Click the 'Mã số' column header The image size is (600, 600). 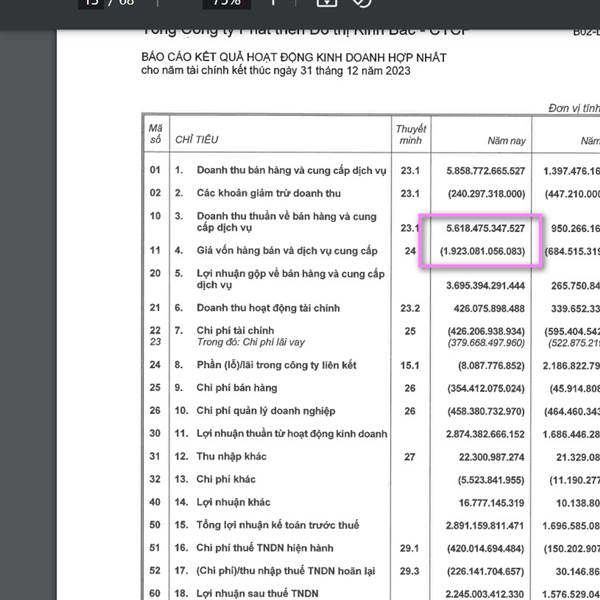tap(155, 134)
